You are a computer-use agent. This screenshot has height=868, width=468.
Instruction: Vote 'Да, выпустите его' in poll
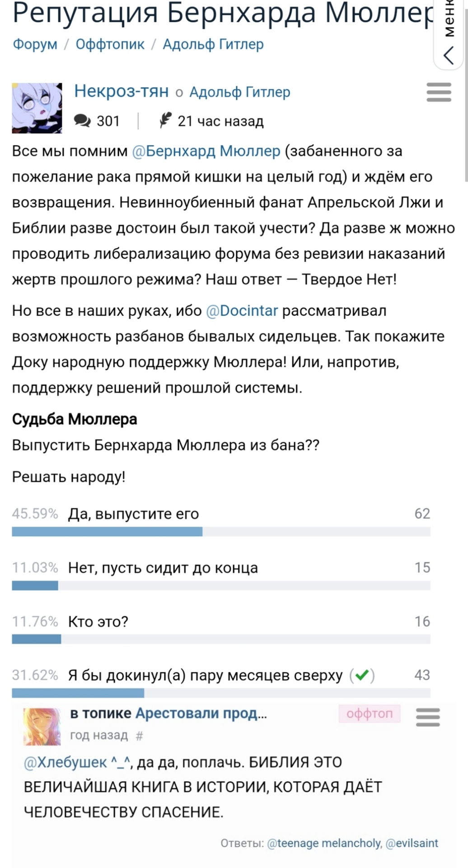pos(133,514)
